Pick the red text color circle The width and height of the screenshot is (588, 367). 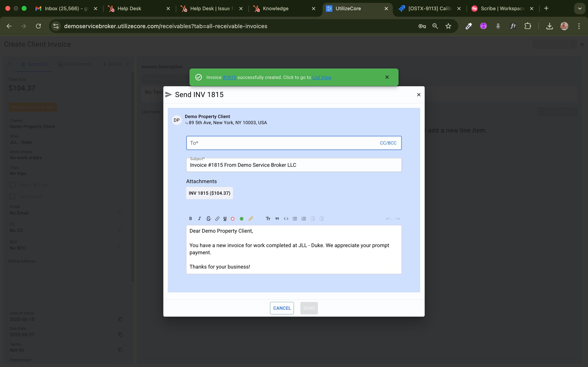(233, 219)
